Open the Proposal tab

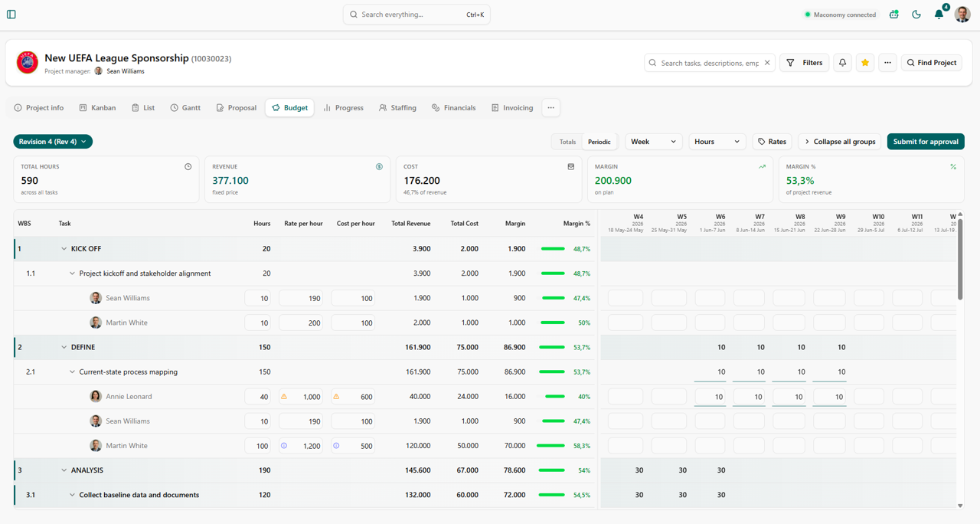(x=236, y=108)
